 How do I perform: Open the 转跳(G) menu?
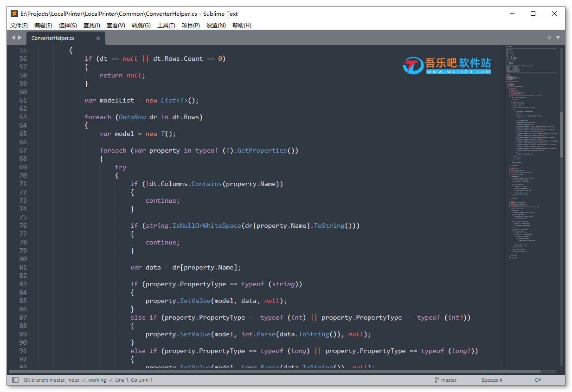click(141, 26)
